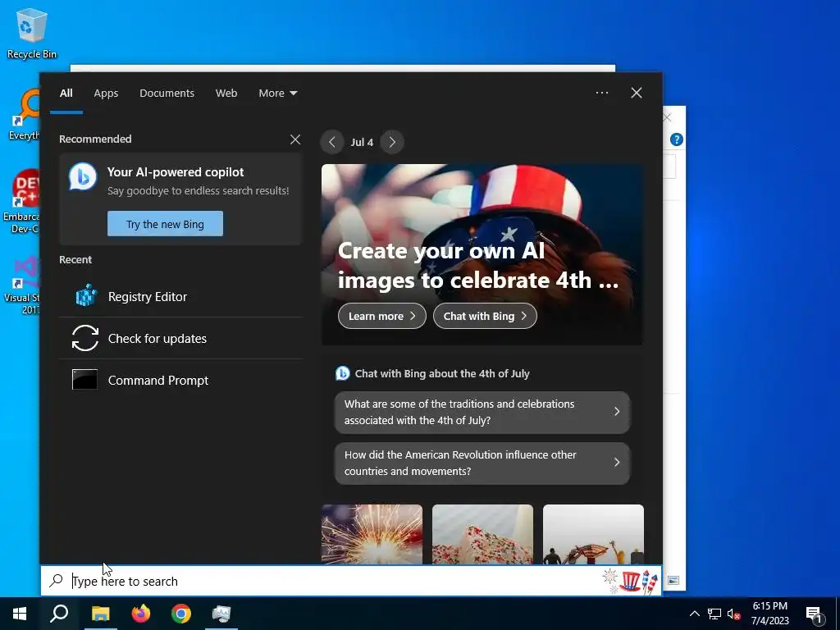Click the Start button on taskbar
This screenshot has height=630, width=840.
20,614
